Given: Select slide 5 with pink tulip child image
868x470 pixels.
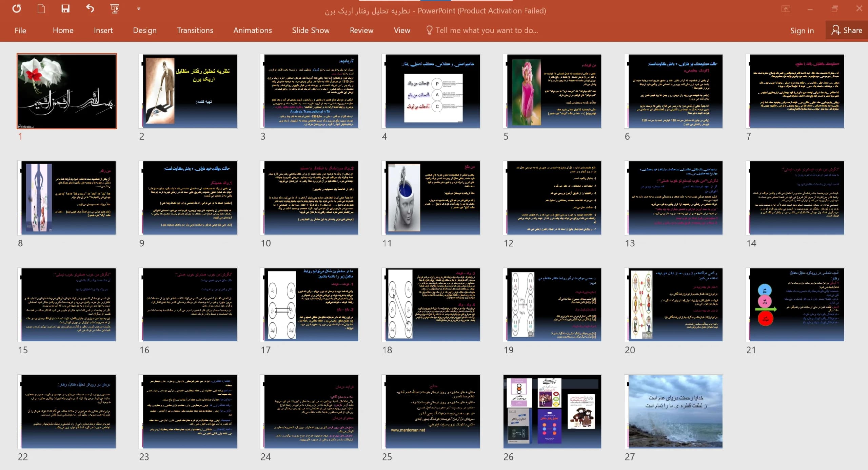Looking at the screenshot, I should click(x=552, y=91).
